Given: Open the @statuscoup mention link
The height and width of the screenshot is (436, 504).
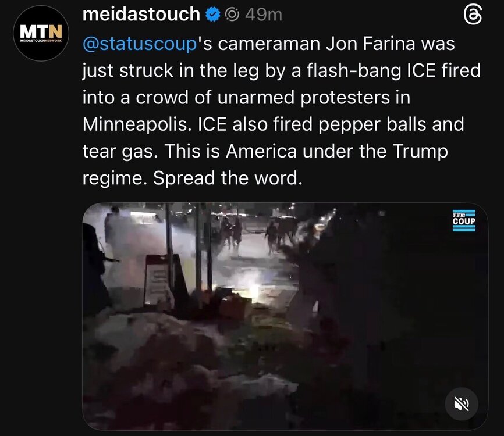Looking at the screenshot, I should tap(140, 44).
